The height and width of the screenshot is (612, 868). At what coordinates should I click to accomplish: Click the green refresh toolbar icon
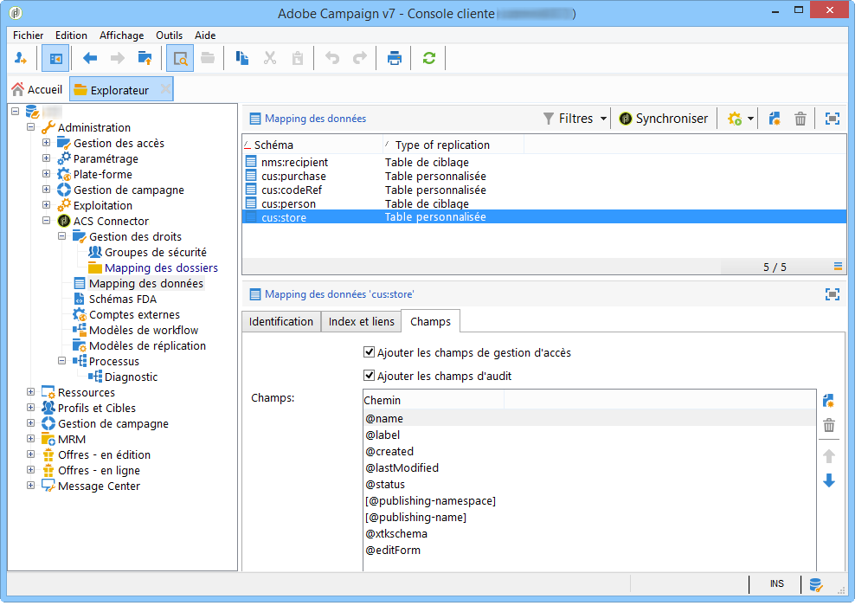point(429,58)
